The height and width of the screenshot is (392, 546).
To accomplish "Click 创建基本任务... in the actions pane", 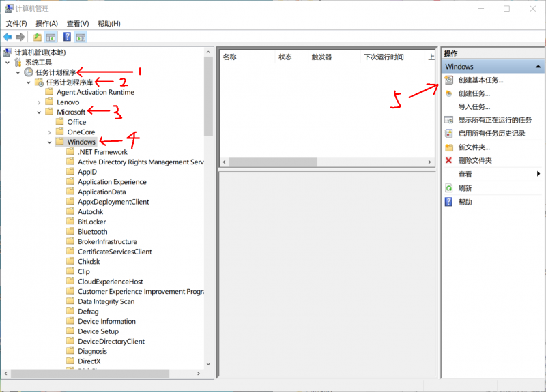I will (480, 80).
